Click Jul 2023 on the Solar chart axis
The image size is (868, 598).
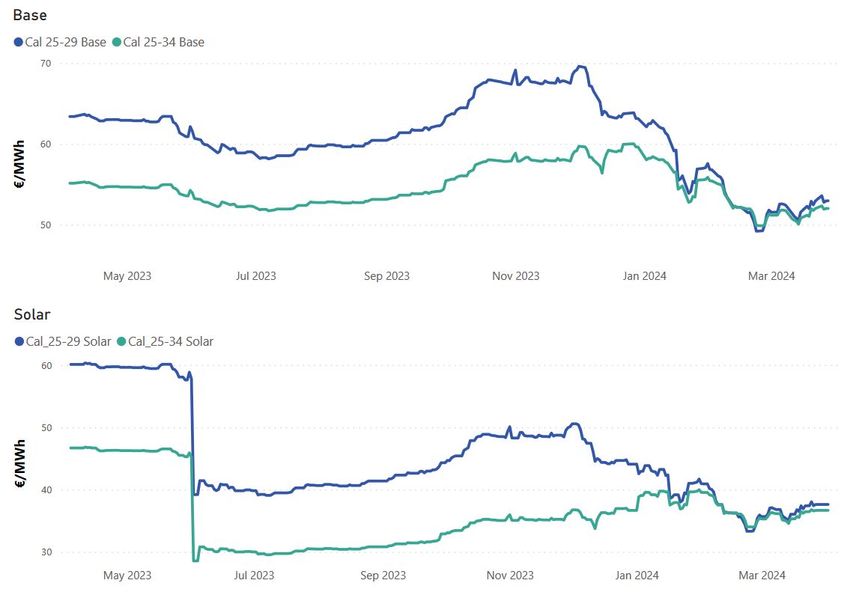[254, 576]
